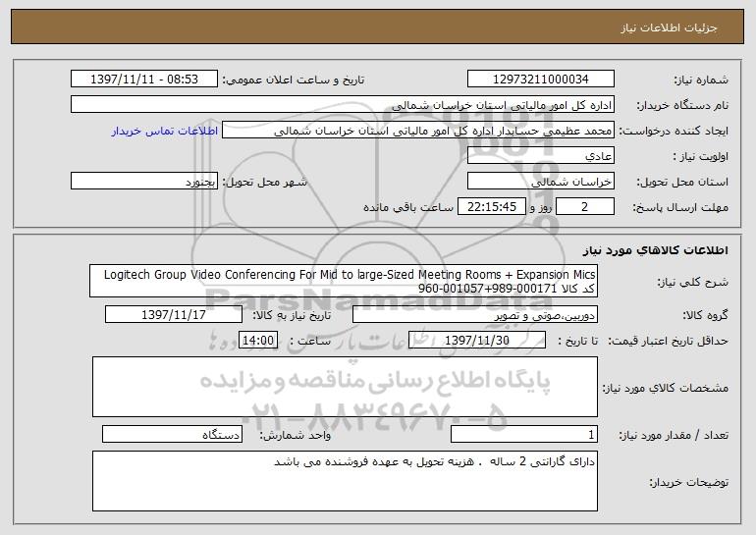Viewport: 756px width, 535px height.
Task: Click the days remaining field showing 2
Action: point(585,207)
